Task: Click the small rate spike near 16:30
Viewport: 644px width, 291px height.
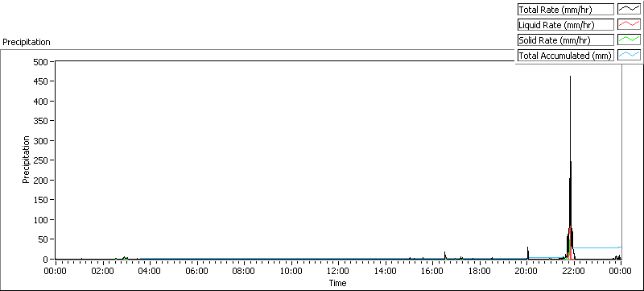Action: click(x=445, y=256)
